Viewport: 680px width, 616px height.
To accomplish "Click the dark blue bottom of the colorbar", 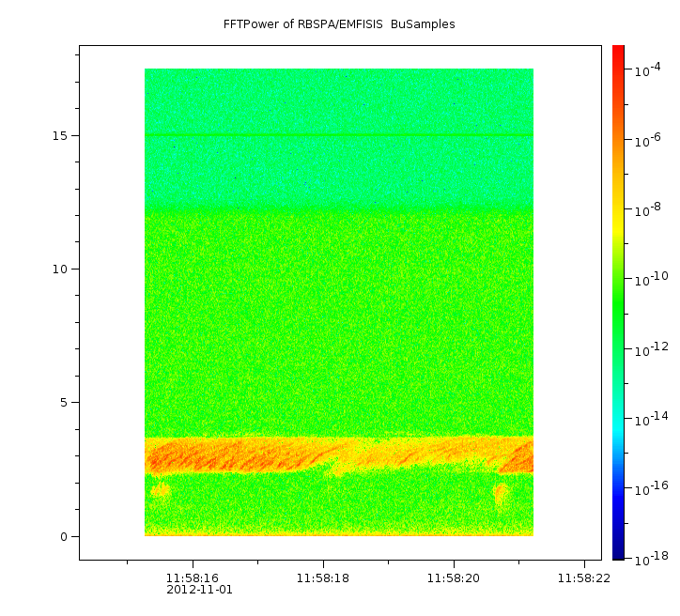I will 618,549.
